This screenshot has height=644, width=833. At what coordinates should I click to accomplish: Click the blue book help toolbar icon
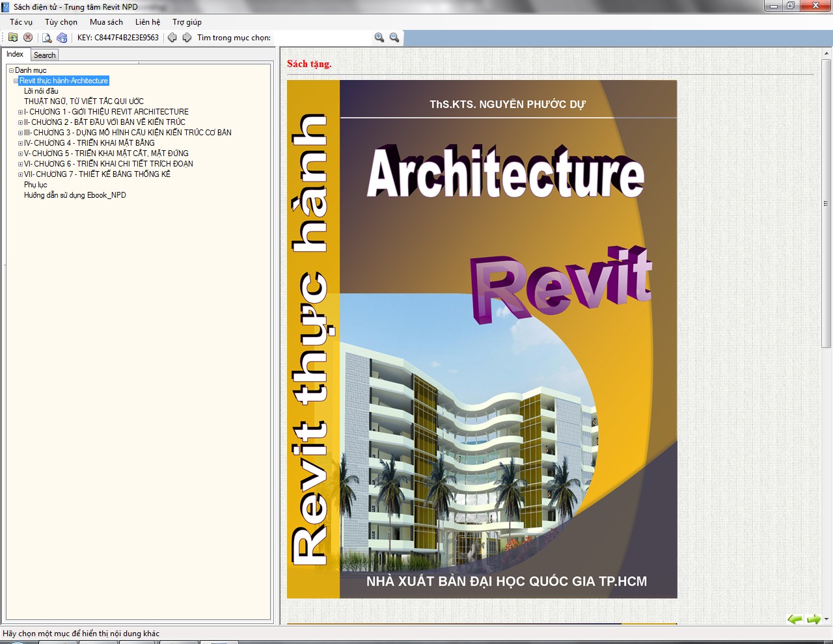[62, 38]
